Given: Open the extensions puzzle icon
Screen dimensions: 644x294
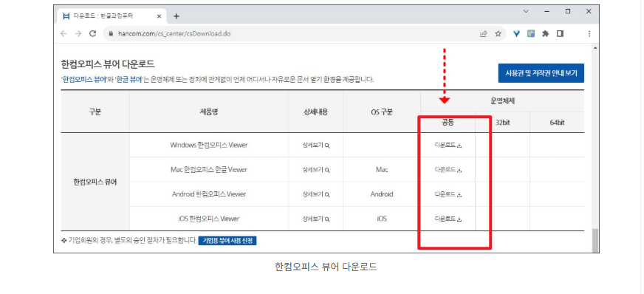Looking at the screenshot, I should [x=546, y=34].
